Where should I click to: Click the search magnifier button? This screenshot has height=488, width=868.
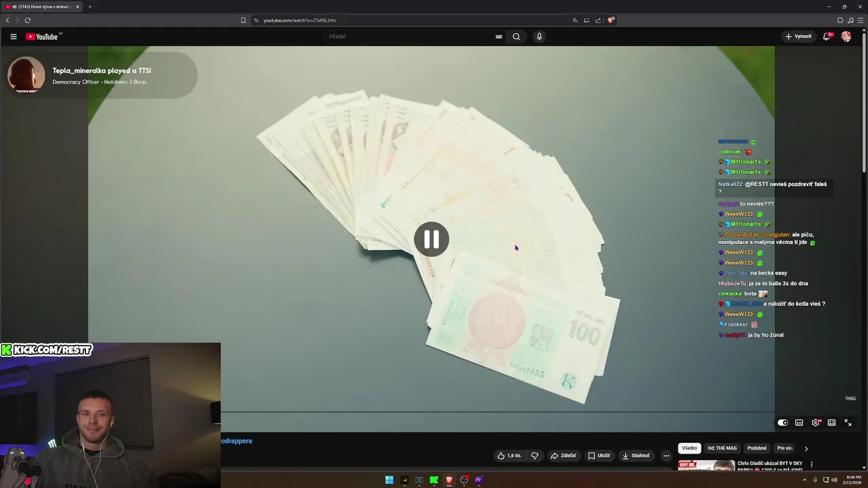point(516,37)
